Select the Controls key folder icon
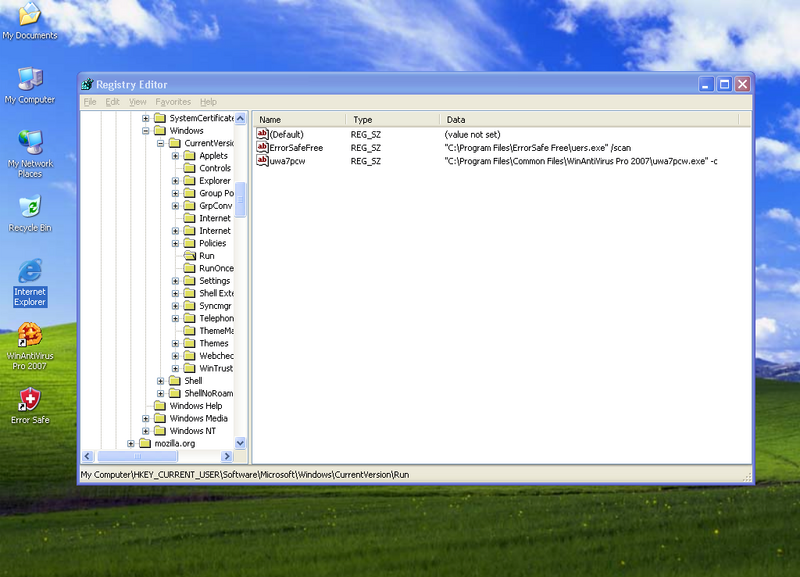Screen dimensions: 800x577 pos(189,168)
